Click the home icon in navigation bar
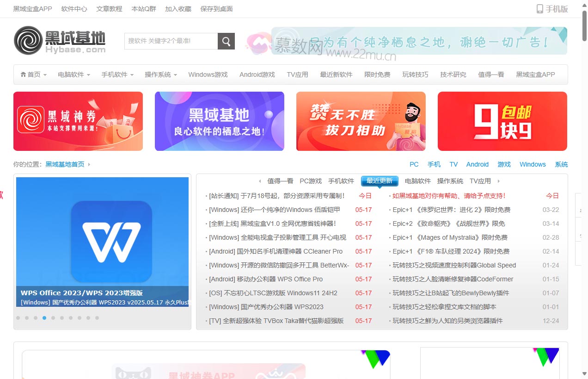The image size is (588, 379). (x=24, y=75)
